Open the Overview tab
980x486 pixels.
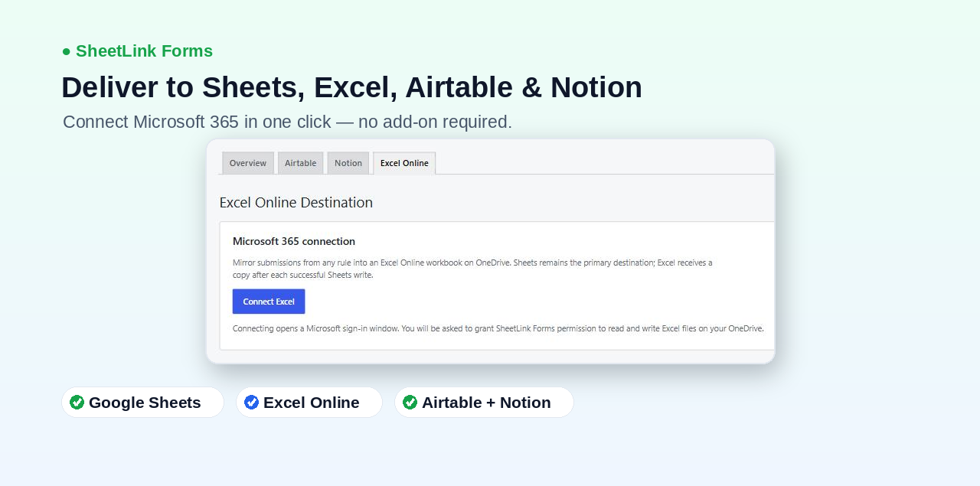click(248, 163)
